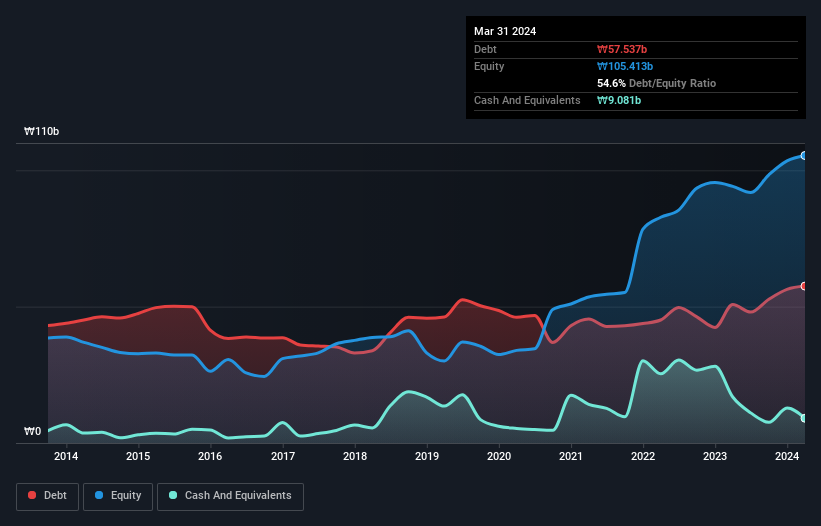Click the 2017 x-axis label
Screen dimensions: 821x526
click(x=283, y=456)
